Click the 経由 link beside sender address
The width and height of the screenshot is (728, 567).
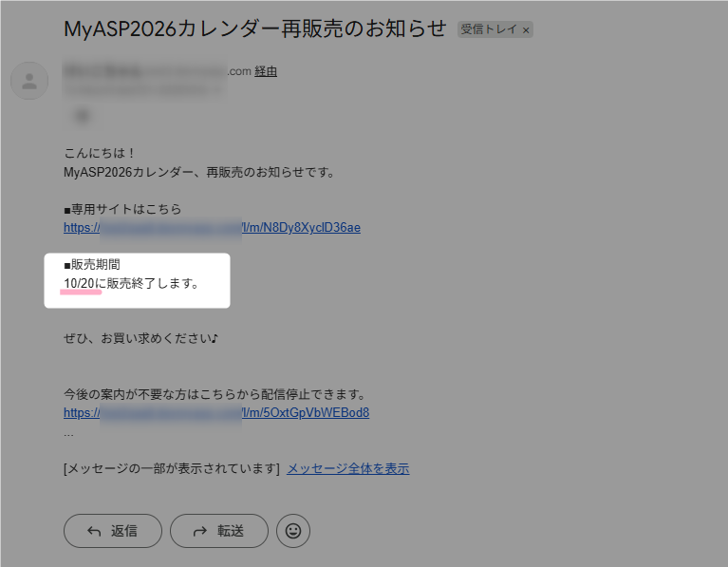click(x=266, y=71)
